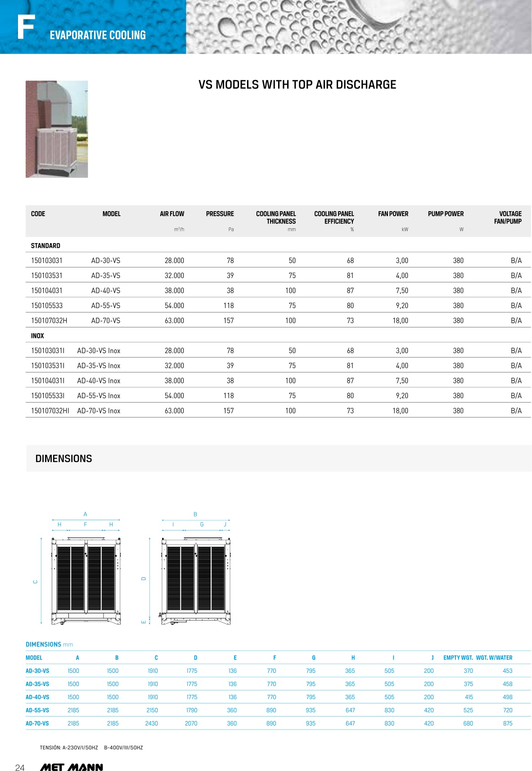Click the D height label on side drawing
Screen dimensions: 532x771
click(144, 578)
